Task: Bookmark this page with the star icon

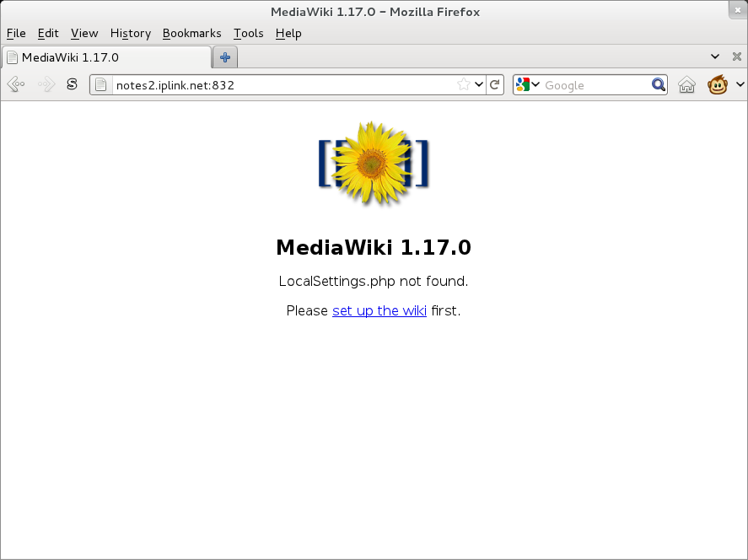Action: [x=463, y=85]
